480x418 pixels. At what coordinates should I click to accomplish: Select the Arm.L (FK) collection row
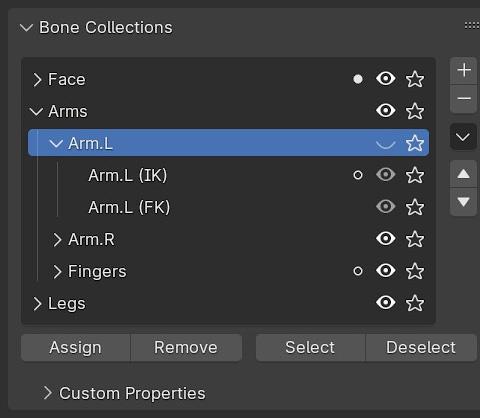click(228, 207)
